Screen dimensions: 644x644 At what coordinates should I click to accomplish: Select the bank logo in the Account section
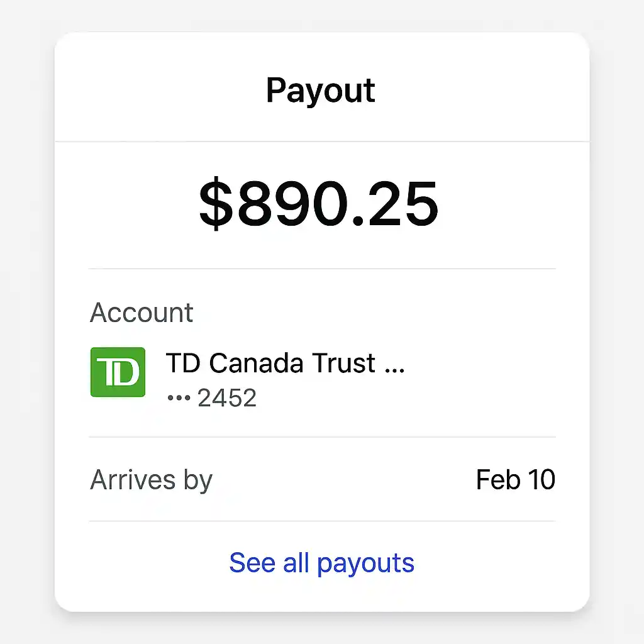coord(117,372)
